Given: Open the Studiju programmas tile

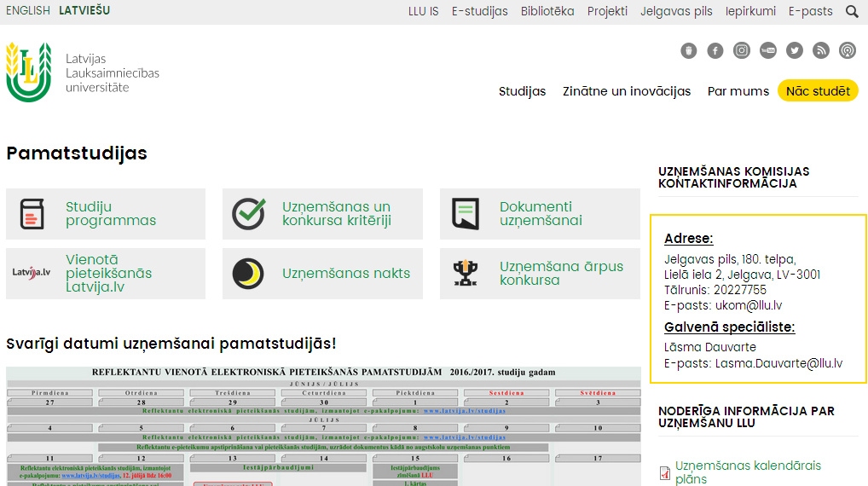Looking at the screenshot, I should 106,214.
